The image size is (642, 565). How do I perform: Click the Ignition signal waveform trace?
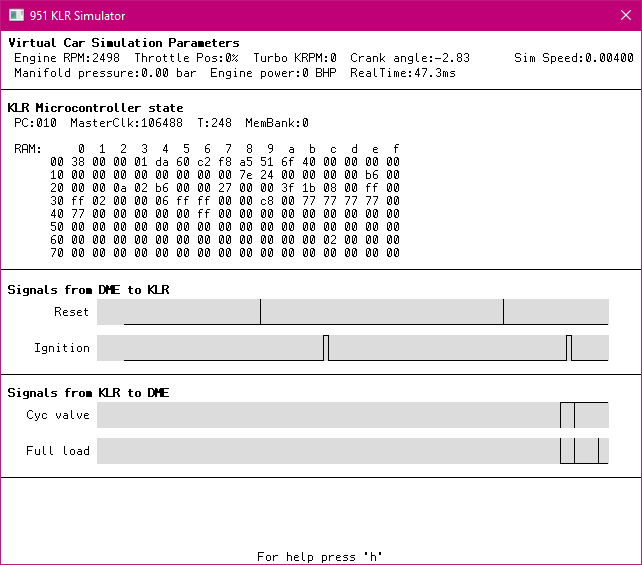[x=353, y=348]
